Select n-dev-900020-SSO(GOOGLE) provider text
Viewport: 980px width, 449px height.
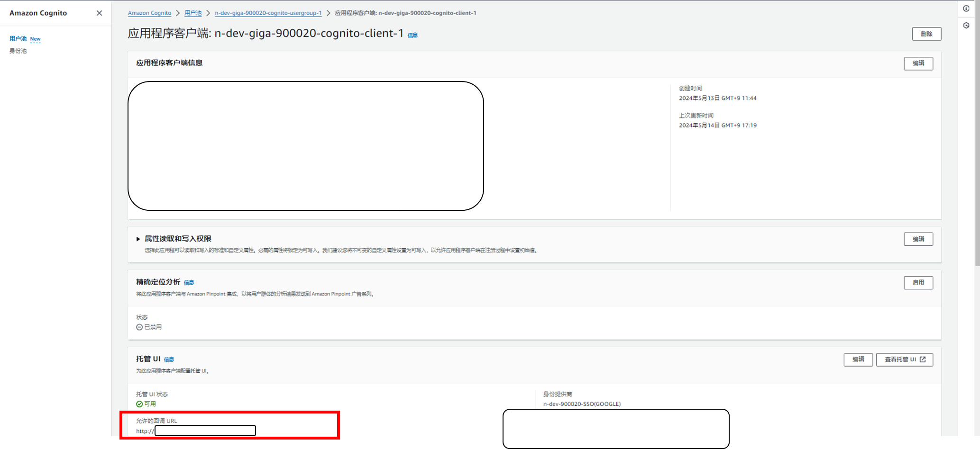[x=582, y=404]
